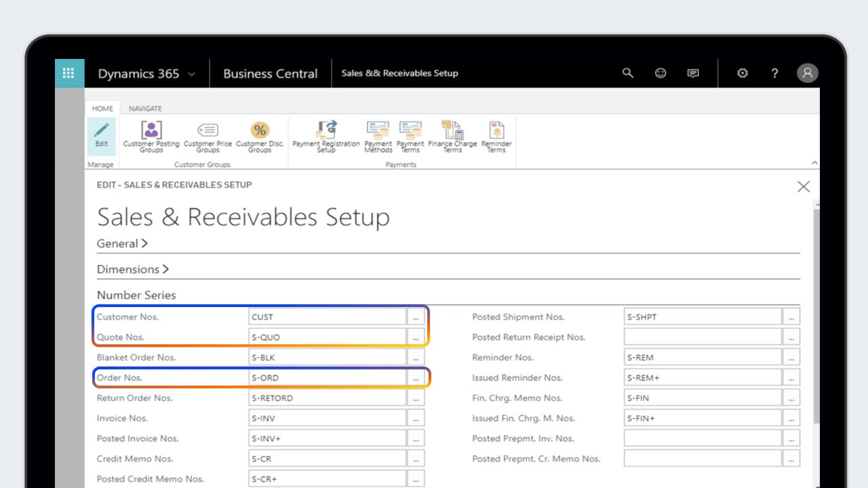This screenshot has width=868, height=488.
Task: Click the Fin. Chrg. Memo Nos. field S-FIN
Action: (x=703, y=398)
